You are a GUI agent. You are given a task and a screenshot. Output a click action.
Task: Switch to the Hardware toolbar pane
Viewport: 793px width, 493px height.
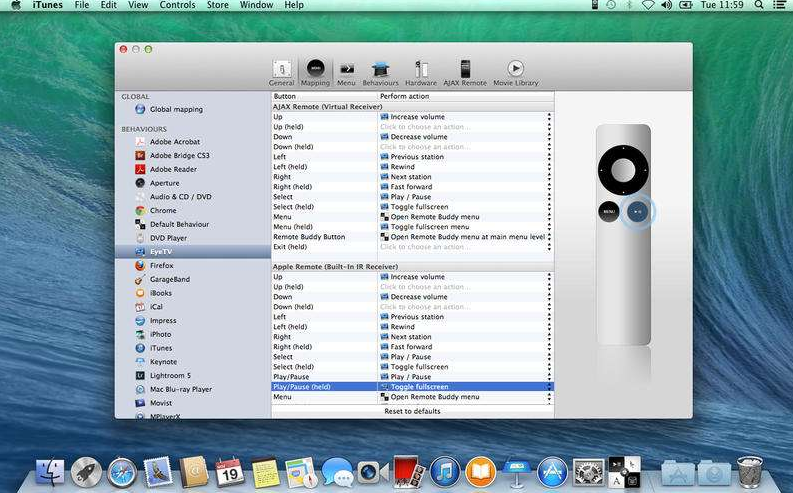(x=421, y=72)
